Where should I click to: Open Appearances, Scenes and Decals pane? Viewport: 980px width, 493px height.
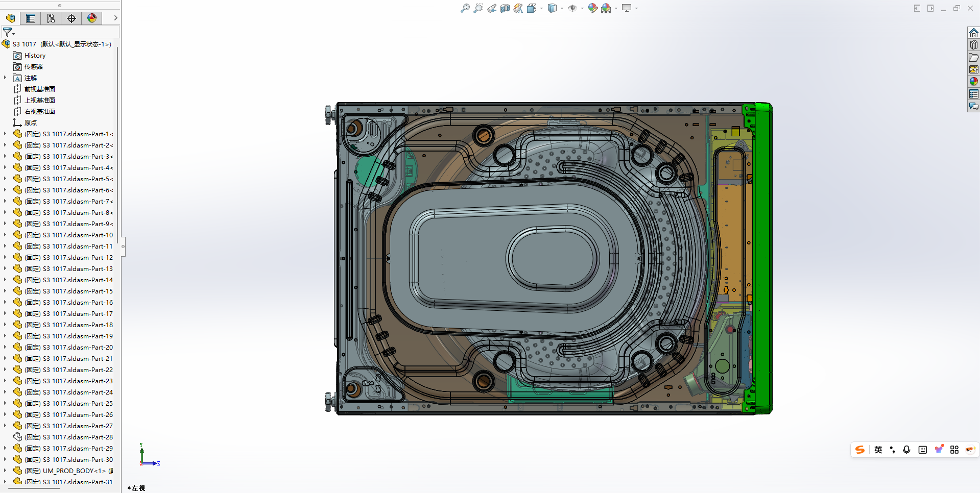(973, 82)
